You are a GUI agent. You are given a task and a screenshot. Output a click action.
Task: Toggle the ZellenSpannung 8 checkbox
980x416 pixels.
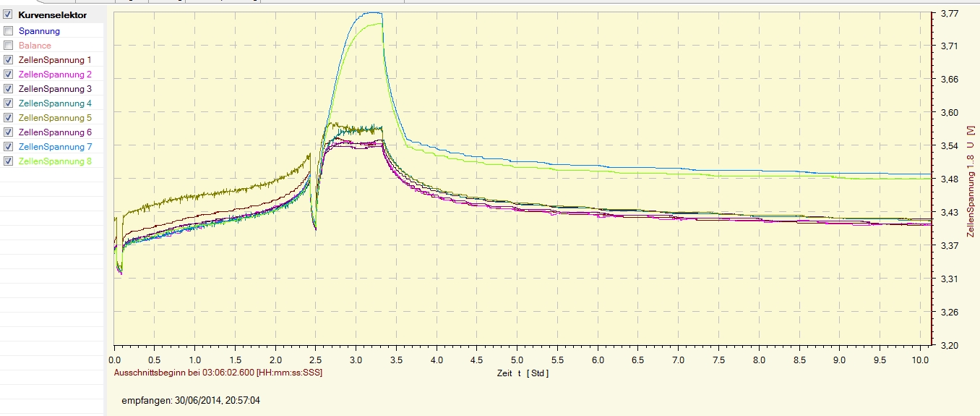click(8, 161)
